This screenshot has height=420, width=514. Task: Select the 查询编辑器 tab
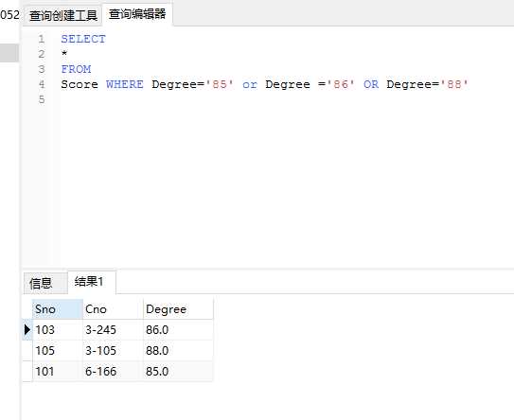(137, 14)
